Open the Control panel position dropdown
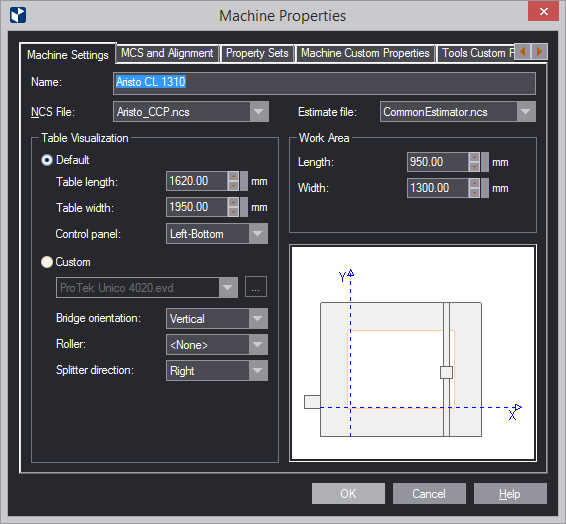Screen dimensions: 566x524 click(258, 233)
